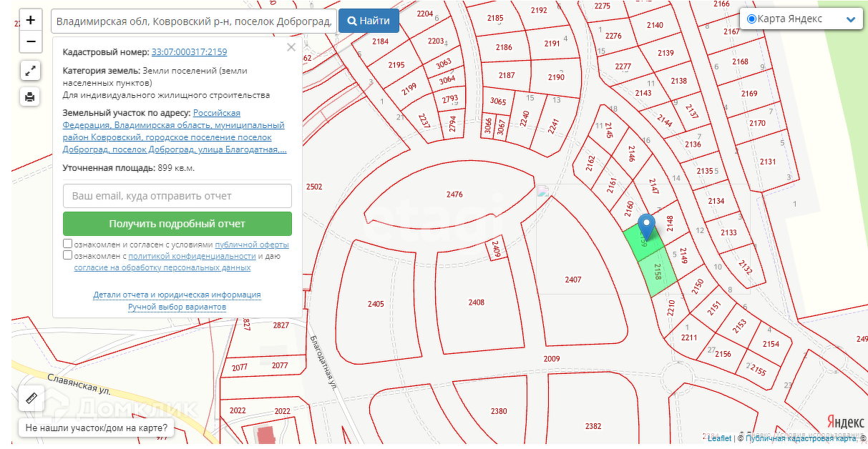Select parcel 2195 on the map
The width and height of the screenshot is (868, 449).
tap(396, 65)
